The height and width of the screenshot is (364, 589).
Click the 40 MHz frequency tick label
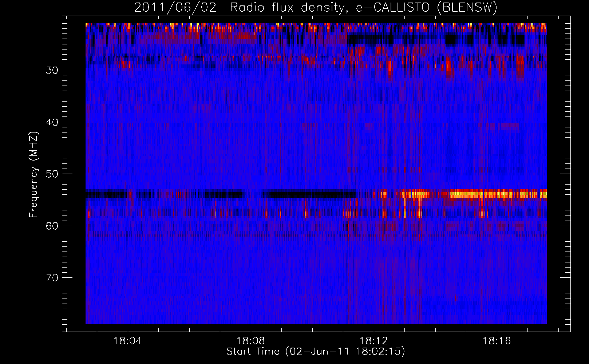(x=52, y=122)
